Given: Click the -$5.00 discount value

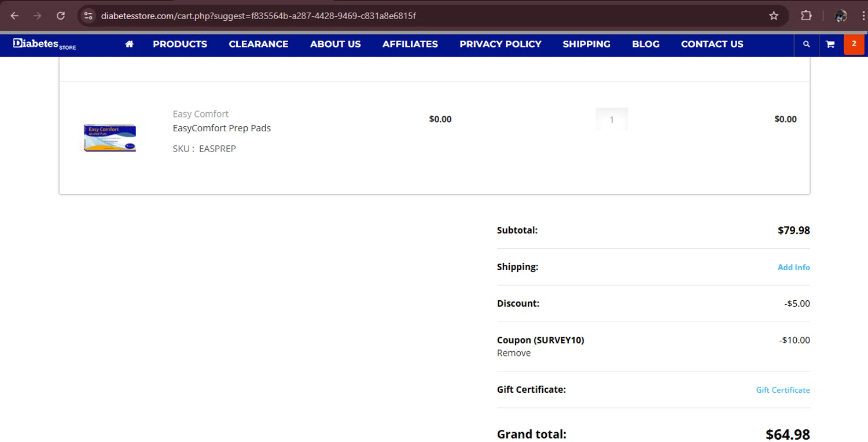Looking at the screenshot, I should point(797,304).
